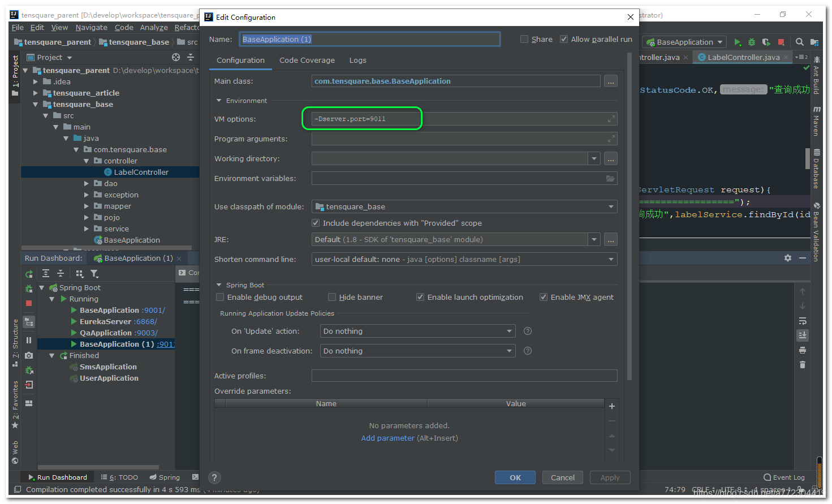
Task: Open the group-by configurations icon in Run Dashboard
Action: pos(80,274)
